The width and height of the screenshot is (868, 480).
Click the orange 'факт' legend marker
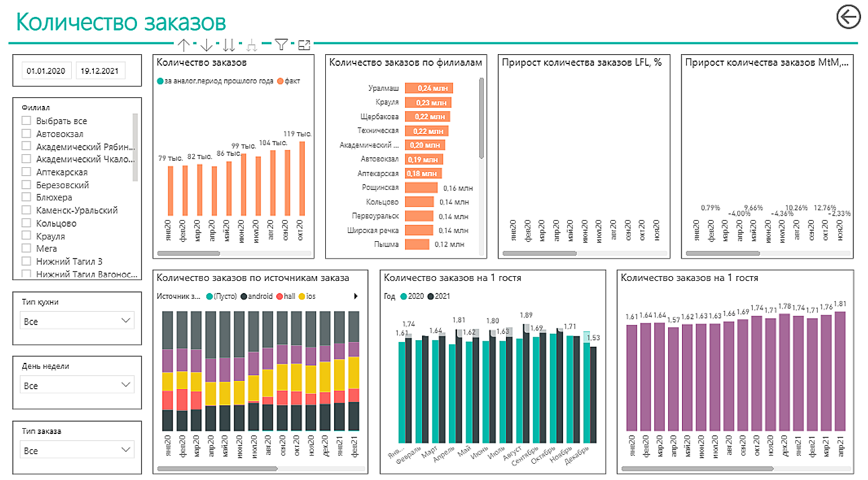(280, 81)
